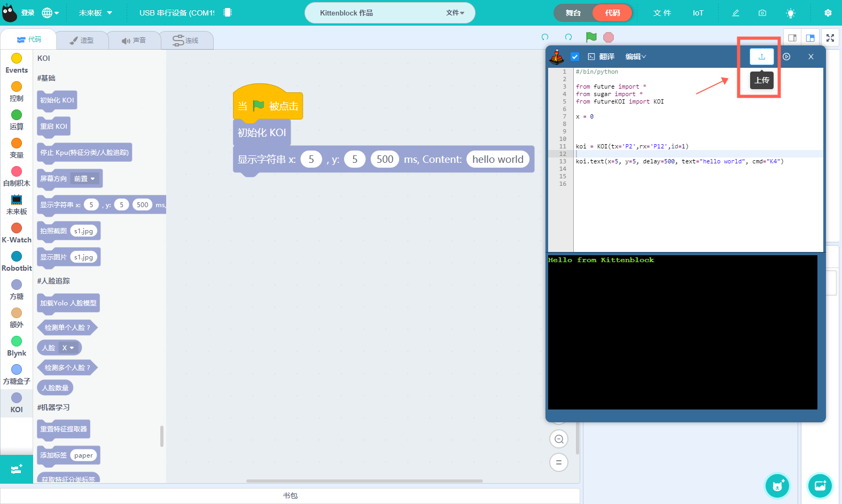Click the s1.jpg field in 拍照截图 block

83,231
